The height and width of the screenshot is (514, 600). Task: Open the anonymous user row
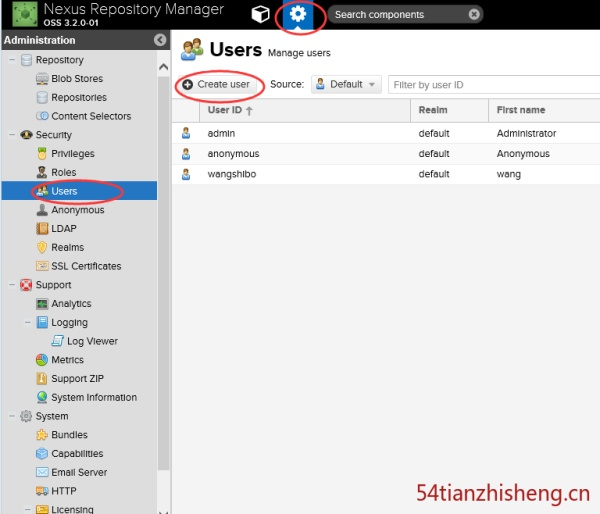pyautogui.click(x=386, y=154)
